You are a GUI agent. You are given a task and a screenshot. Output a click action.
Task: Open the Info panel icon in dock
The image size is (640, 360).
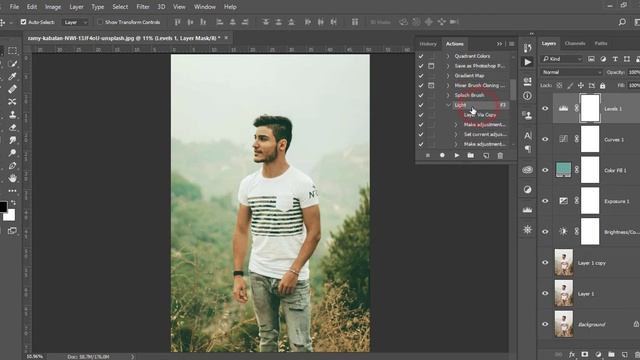[527, 96]
